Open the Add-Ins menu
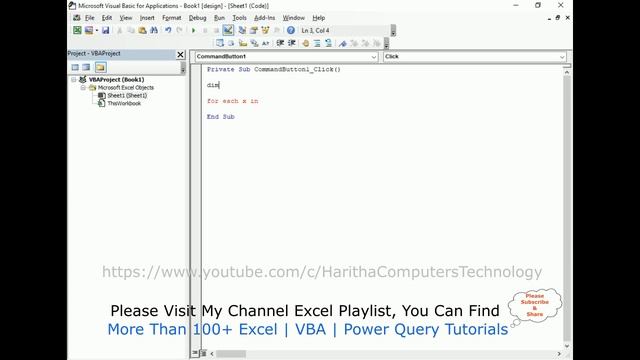The height and width of the screenshot is (360, 640). coord(264,18)
